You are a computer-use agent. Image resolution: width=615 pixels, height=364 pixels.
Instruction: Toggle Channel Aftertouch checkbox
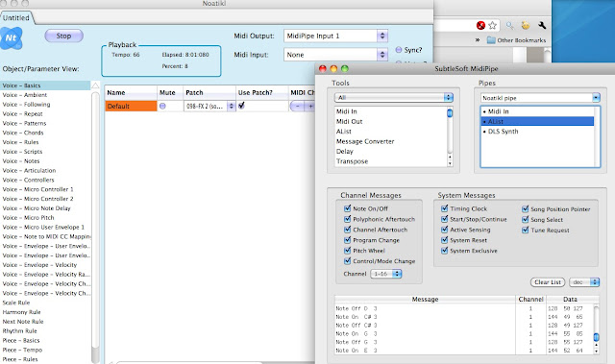pyautogui.click(x=347, y=230)
